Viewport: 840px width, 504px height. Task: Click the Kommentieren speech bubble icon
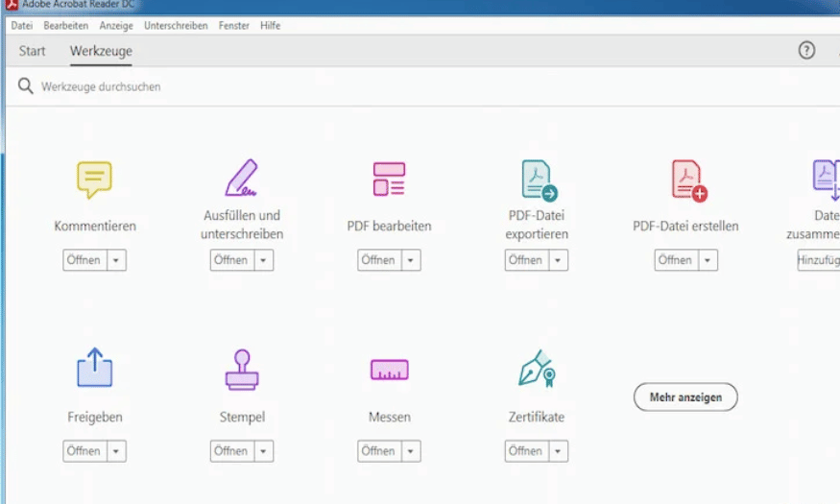[x=94, y=180]
